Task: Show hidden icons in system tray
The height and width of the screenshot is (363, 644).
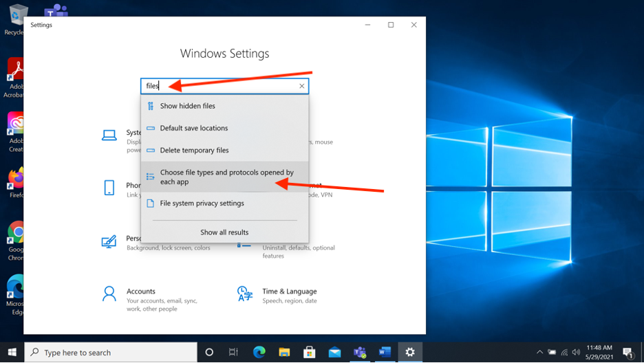Action: click(x=540, y=352)
